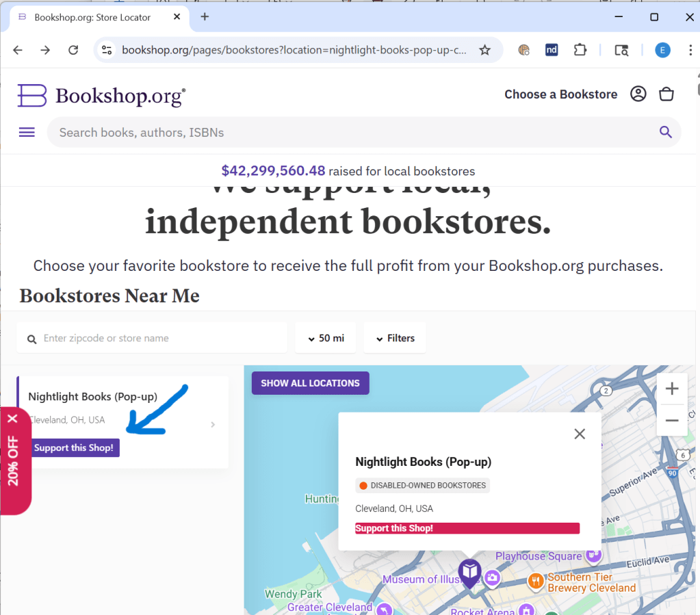The height and width of the screenshot is (615, 700).
Task: Click the user account profile icon
Action: tap(638, 94)
